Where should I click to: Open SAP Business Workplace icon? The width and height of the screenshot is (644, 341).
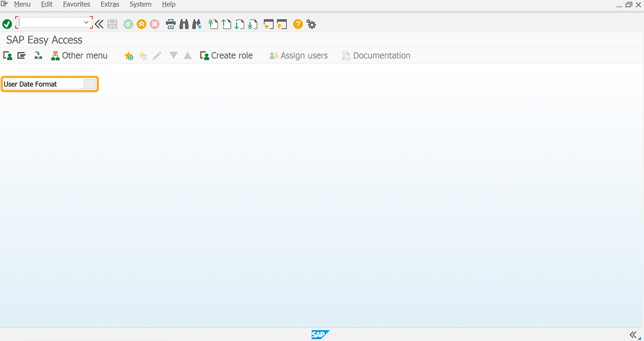[38, 55]
